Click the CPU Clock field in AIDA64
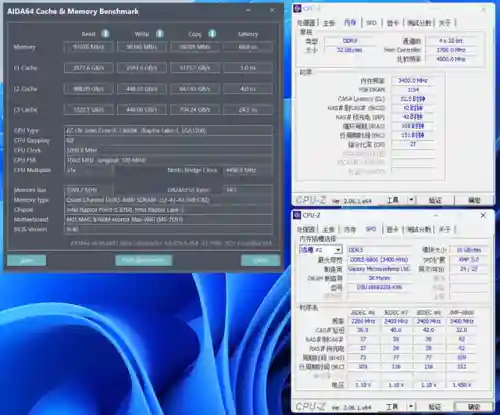This screenshot has width=500, height=415. click(168, 150)
